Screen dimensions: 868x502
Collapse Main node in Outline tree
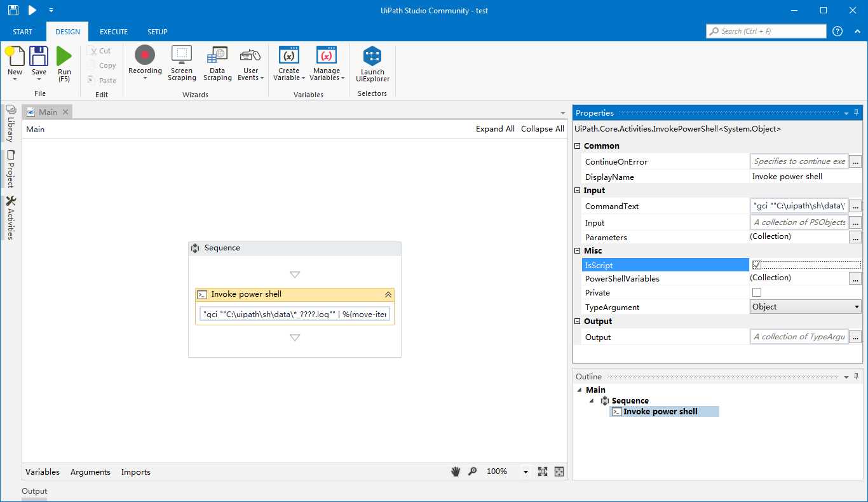579,390
